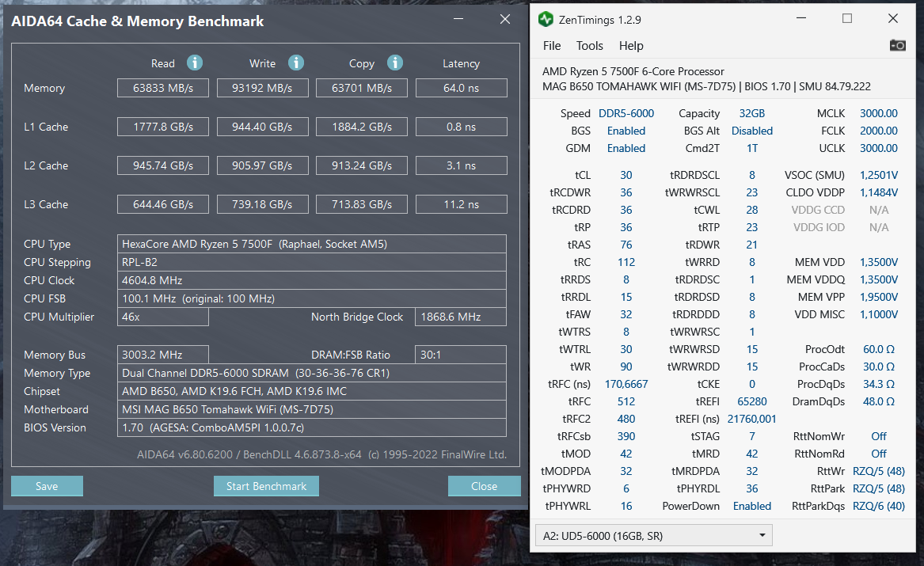This screenshot has width=924, height=566.
Task: Click the L3 Cache latency 11.2 ns field
Action: tap(462, 204)
